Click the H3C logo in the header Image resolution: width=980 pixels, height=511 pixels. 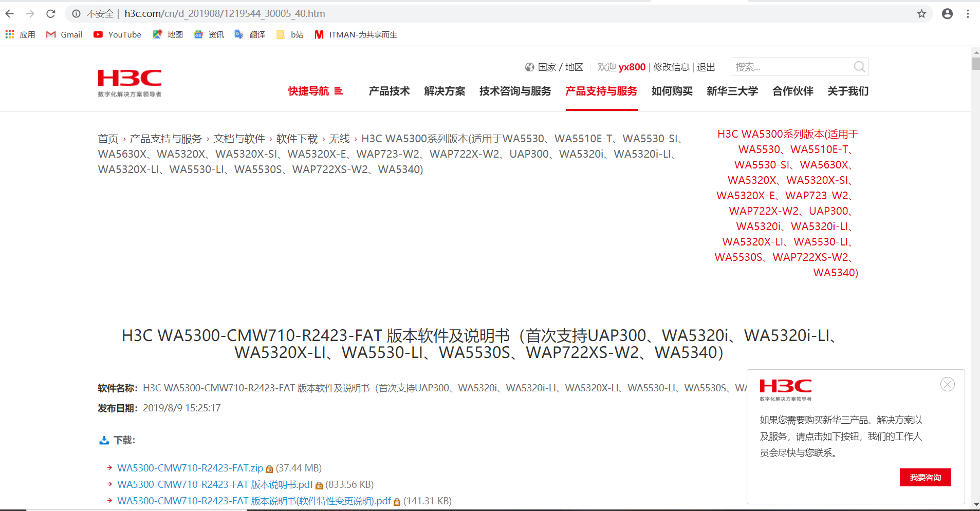[x=130, y=83]
